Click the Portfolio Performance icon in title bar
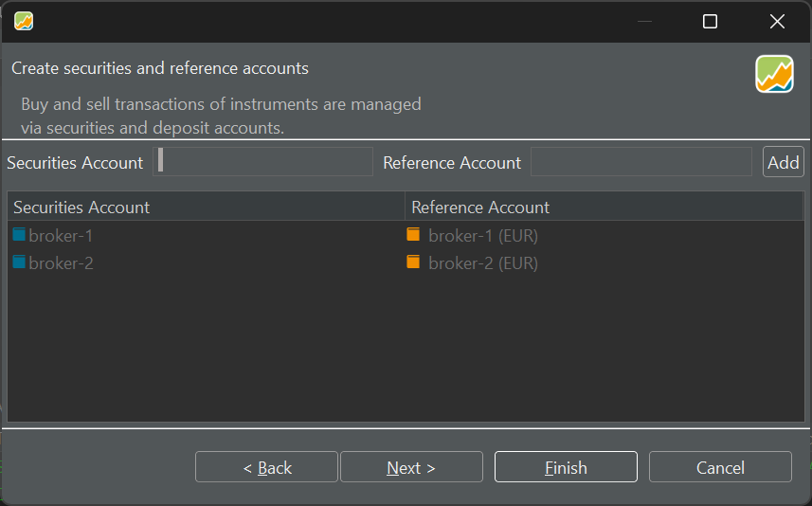The width and height of the screenshot is (812, 506). (24, 21)
